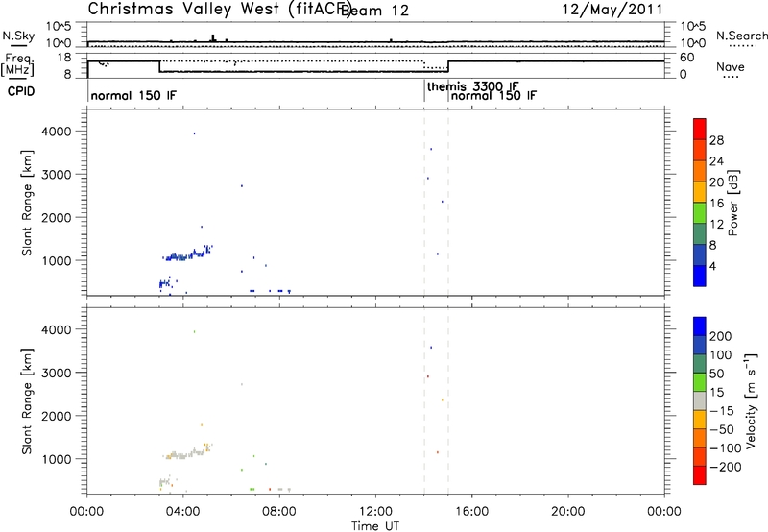
Task: Click the Time UT axis title
Action: [375, 526]
